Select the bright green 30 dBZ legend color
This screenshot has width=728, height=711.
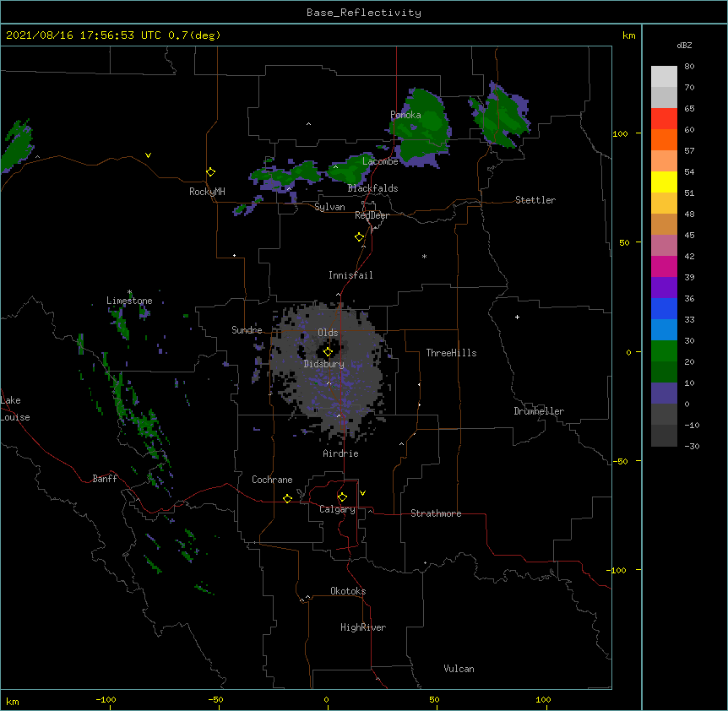click(664, 351)
